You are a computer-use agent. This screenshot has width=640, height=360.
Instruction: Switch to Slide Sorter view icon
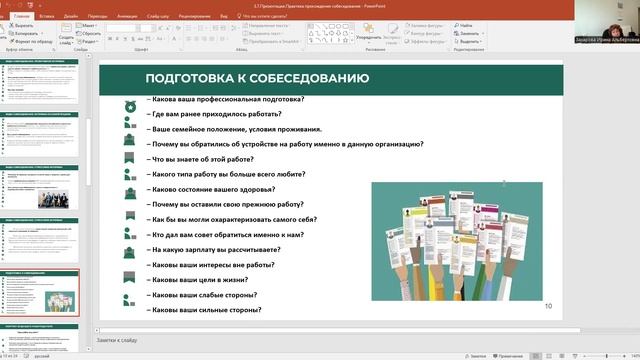549,356
